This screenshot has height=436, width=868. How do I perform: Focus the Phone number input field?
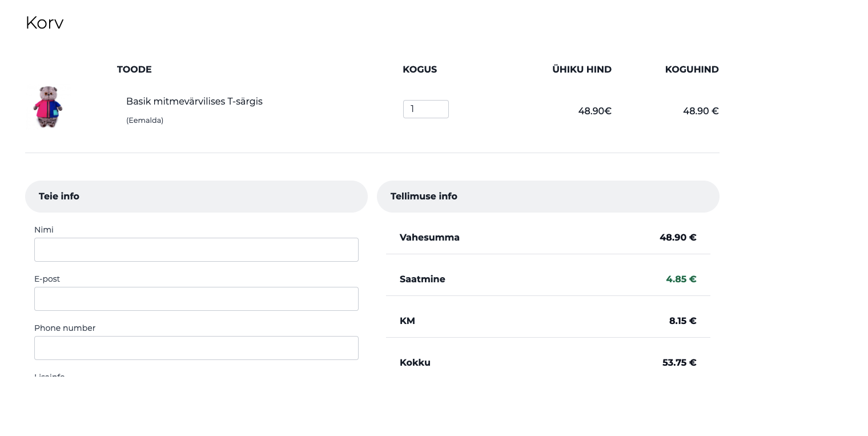pyautogui.click(x=196, y=348)
